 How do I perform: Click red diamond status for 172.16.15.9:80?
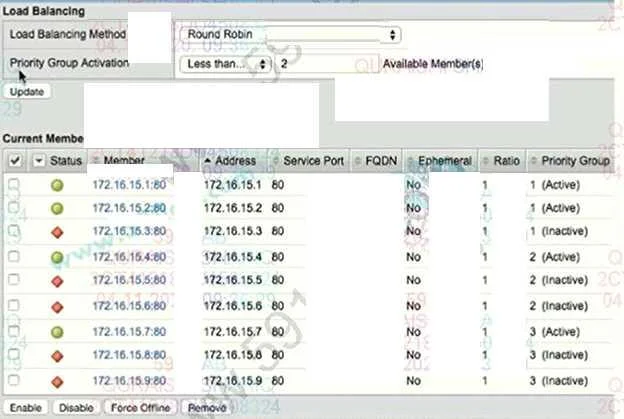(x=57, y=382)
